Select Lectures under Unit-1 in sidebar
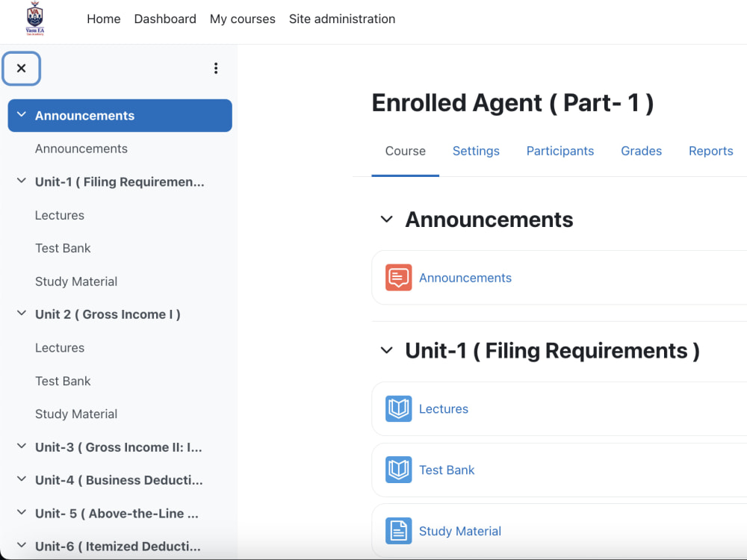Image resolution: width=747 pixels, height=560 pixels. coord(60,215)
